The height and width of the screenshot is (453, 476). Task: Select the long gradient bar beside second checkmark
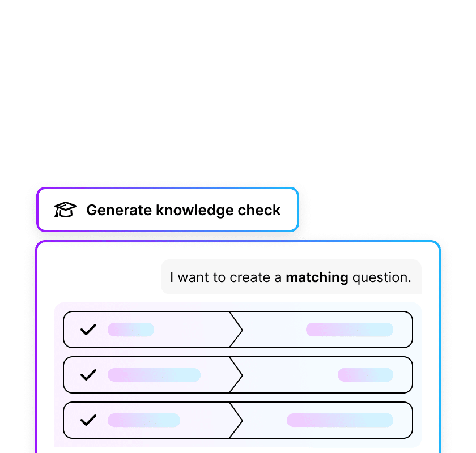pyautogui.click(x=154, y=375)
